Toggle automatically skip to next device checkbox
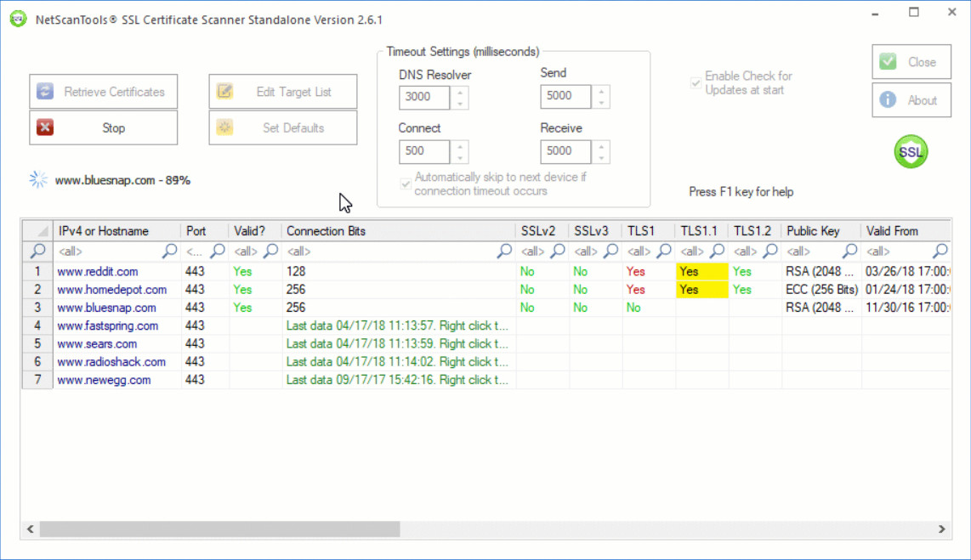This screenshot has height=560, width=971. 406,184
